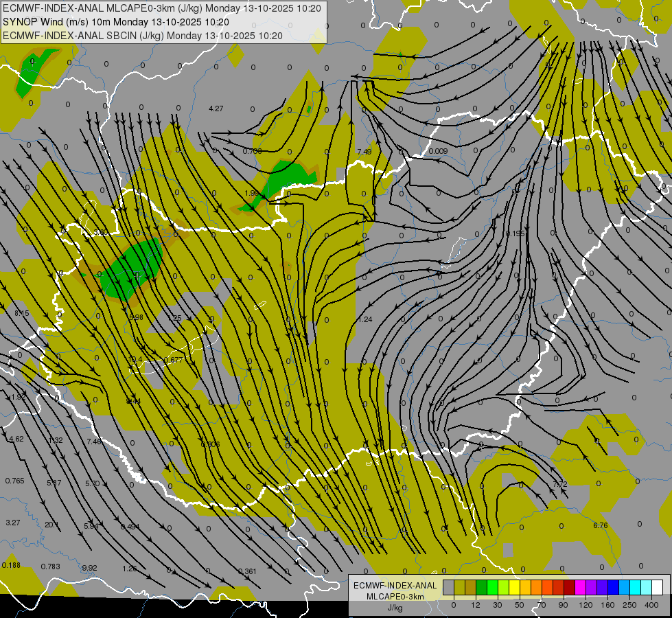
Task: Click the MLCAPE0-3km title line in header
Action: coord(162,8)
